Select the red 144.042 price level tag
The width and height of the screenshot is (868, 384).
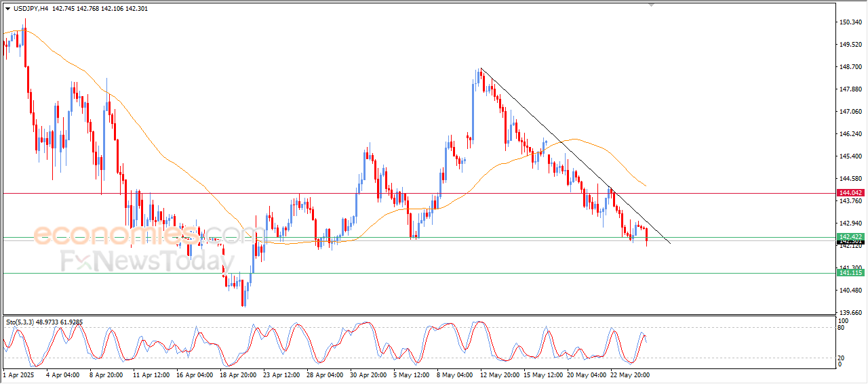[x=850, y=193]
